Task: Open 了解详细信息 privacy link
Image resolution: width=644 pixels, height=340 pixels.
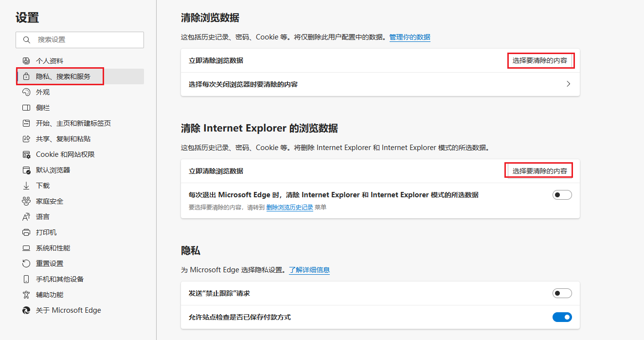Action: [x=309, y=270]
